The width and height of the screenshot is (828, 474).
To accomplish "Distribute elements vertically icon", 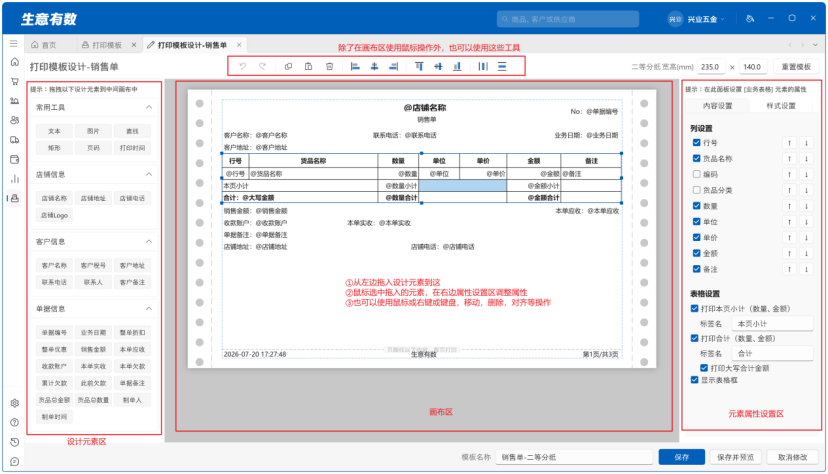I will 502,67.
